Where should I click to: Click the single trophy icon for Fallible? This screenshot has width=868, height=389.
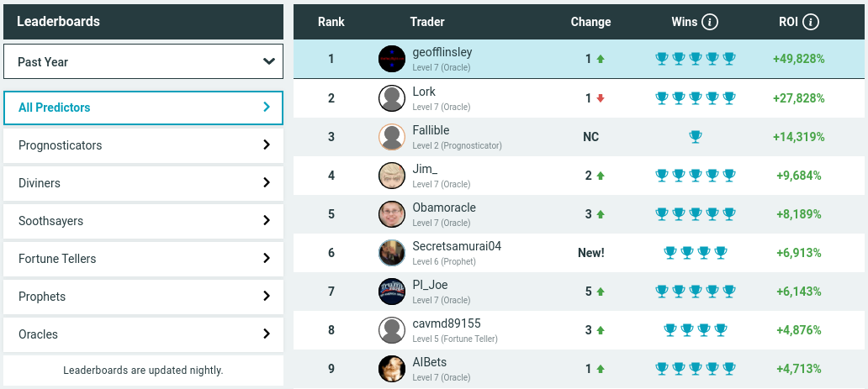(x=696, y=137)
